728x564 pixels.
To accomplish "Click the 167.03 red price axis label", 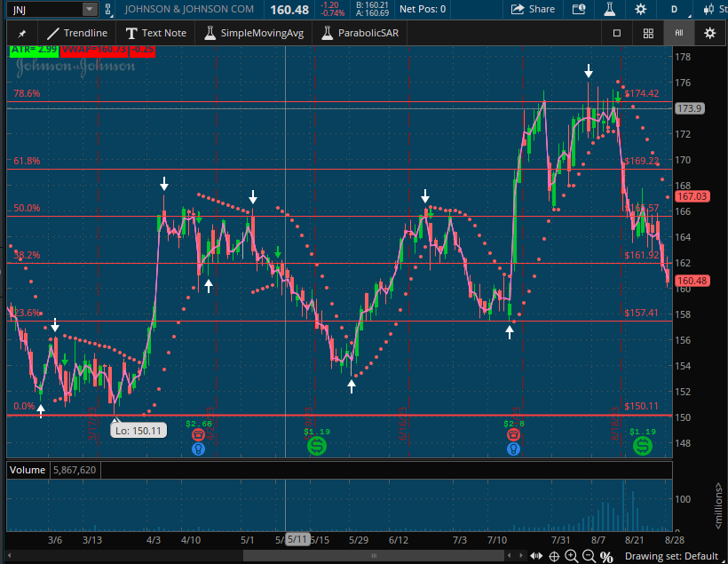I will (692, 196).
